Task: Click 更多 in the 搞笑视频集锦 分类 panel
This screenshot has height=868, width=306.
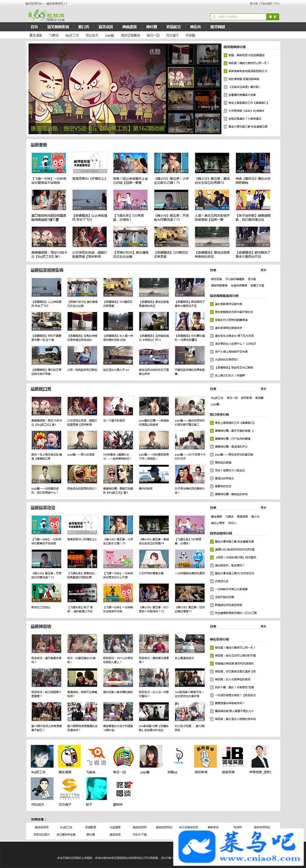Action: (x=263, y=270)
